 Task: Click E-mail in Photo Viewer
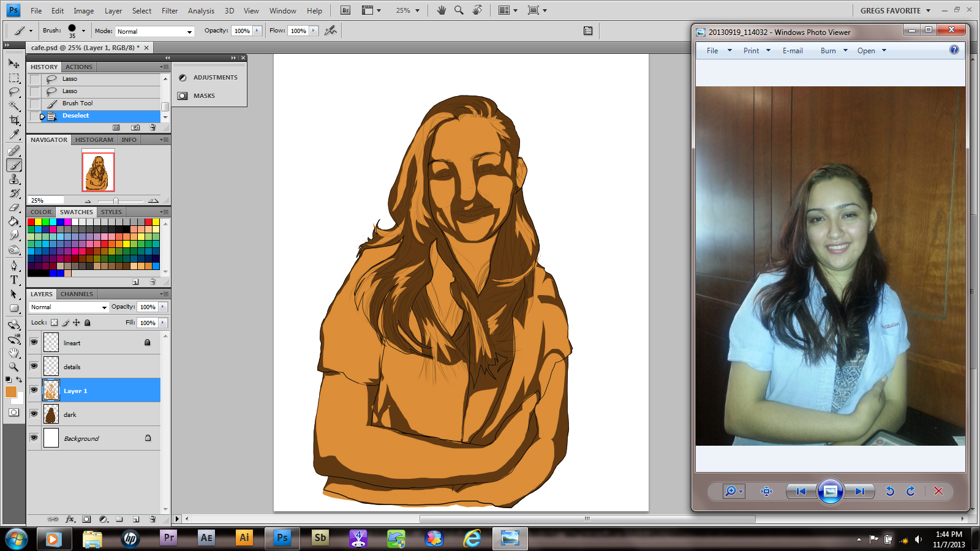click(x=792, y=51)
